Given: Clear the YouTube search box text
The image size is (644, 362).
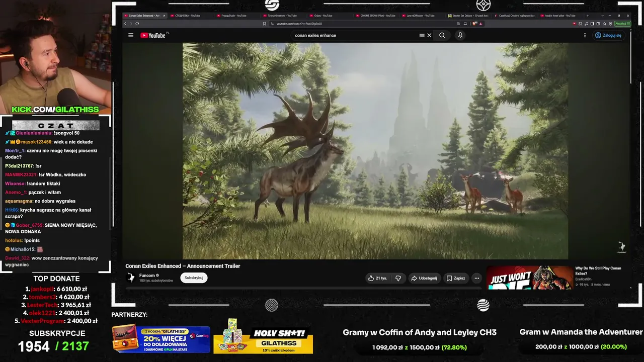Looking at the screenshot, I should click(429, 35).
